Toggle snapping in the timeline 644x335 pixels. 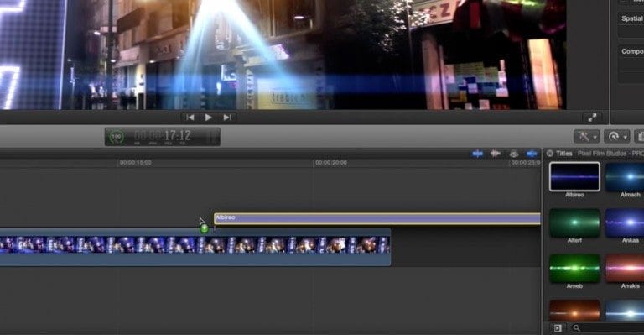coord(532,154)
